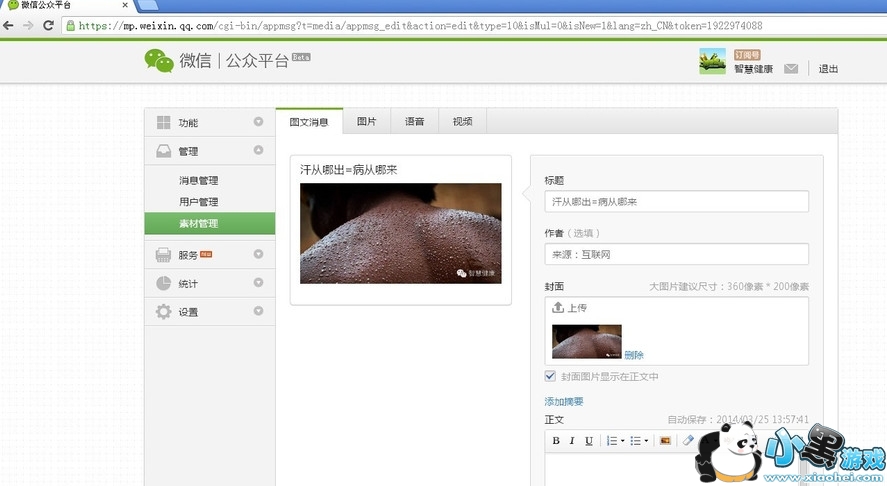887x486 pixels.
Task: Click the browser address bar URL
Action: coord(420,25)
